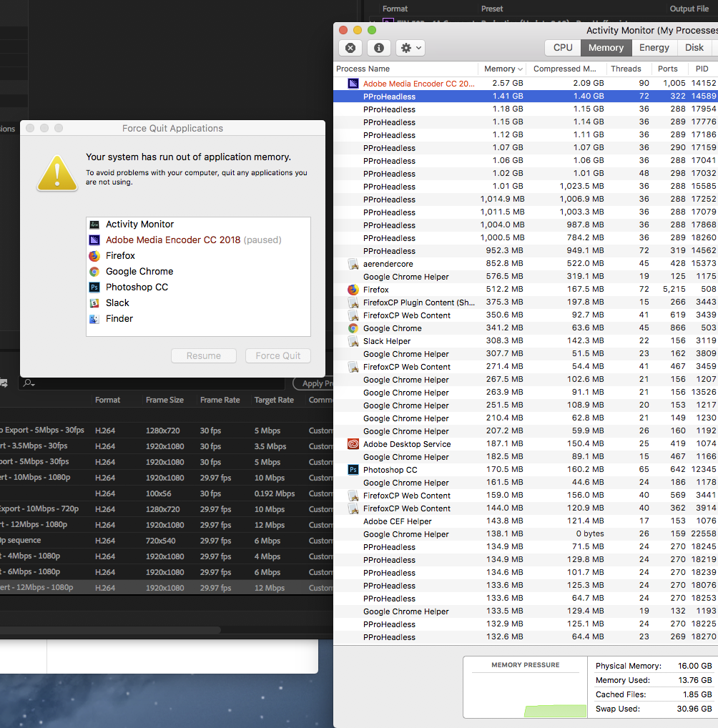This screenshot has height=728, width=718.
Task: Click the Adobe Desktop Service icon
Action: (353, 444)
